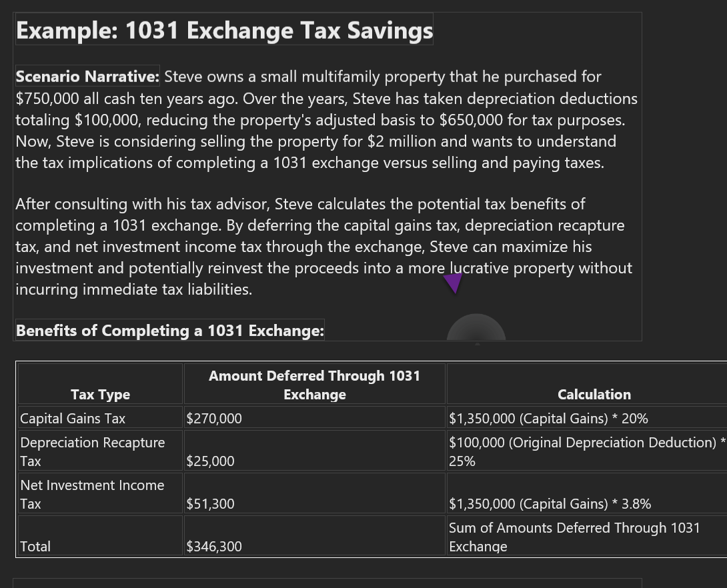The image size is (727, 588).
Task: Select the "Capital Gains Tax" table cell
Action: (73, 419)
